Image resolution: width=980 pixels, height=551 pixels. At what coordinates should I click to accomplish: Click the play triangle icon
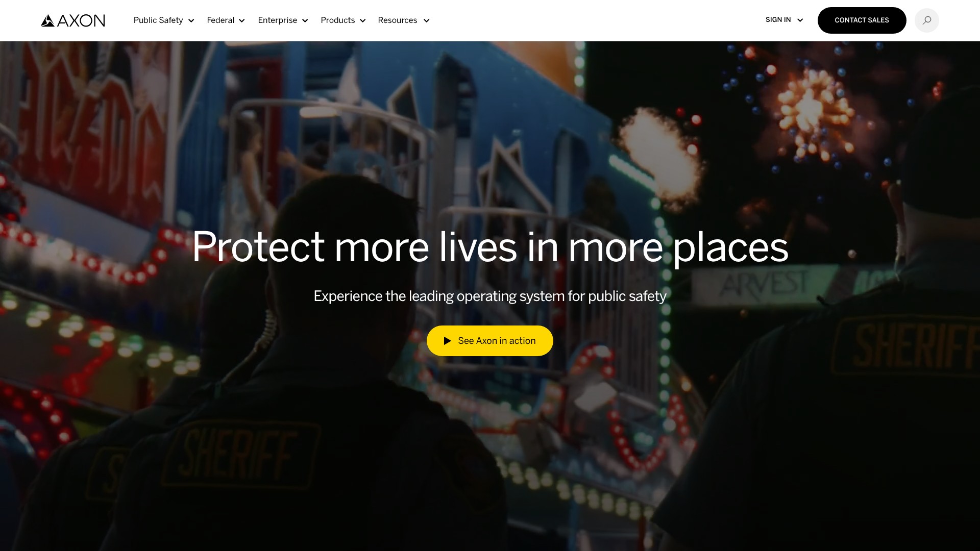pyautogui.click(x=447, y=341)
